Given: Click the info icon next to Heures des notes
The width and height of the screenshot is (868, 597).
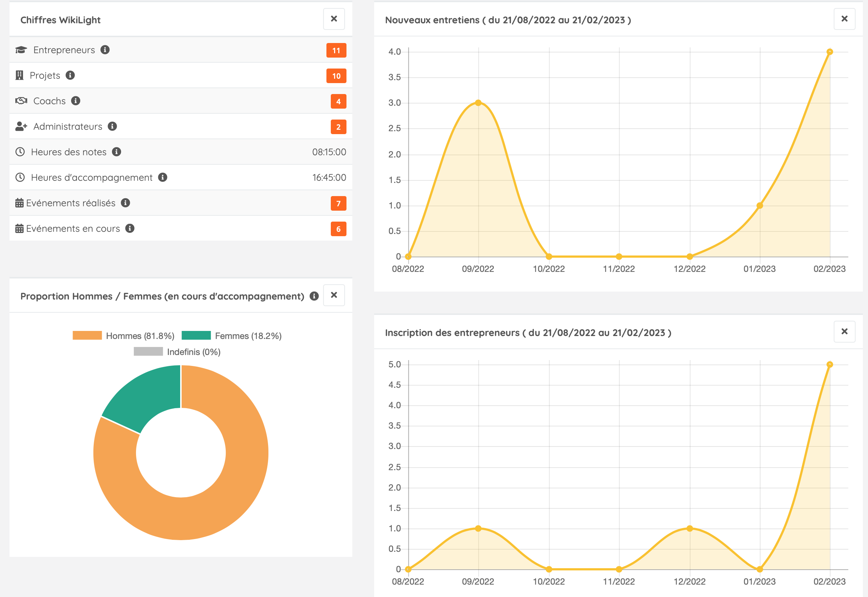Looking at the screenshot, I should (x=116, y=152).
